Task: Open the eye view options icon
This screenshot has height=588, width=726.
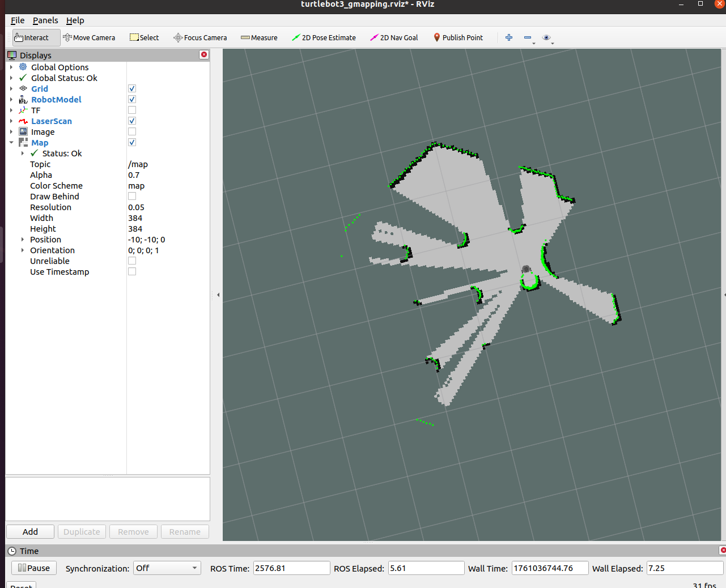Action: pos(546,38)
